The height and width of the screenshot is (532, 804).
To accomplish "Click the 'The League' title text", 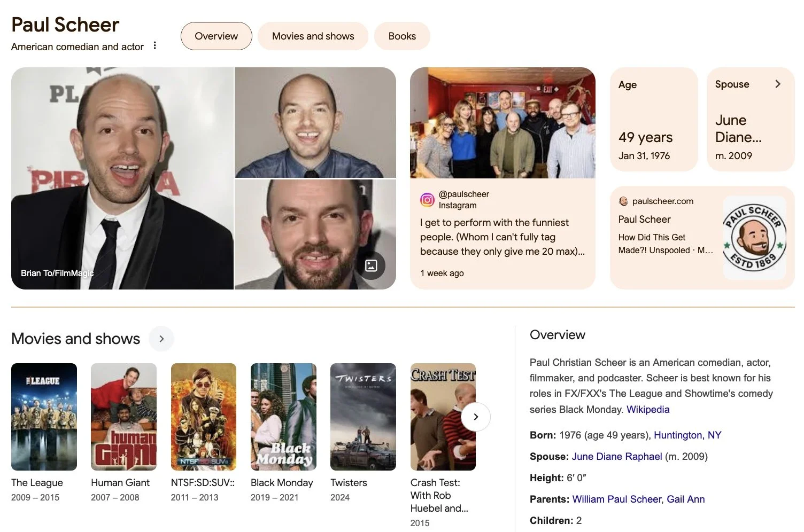I will (x=37, y=482).
